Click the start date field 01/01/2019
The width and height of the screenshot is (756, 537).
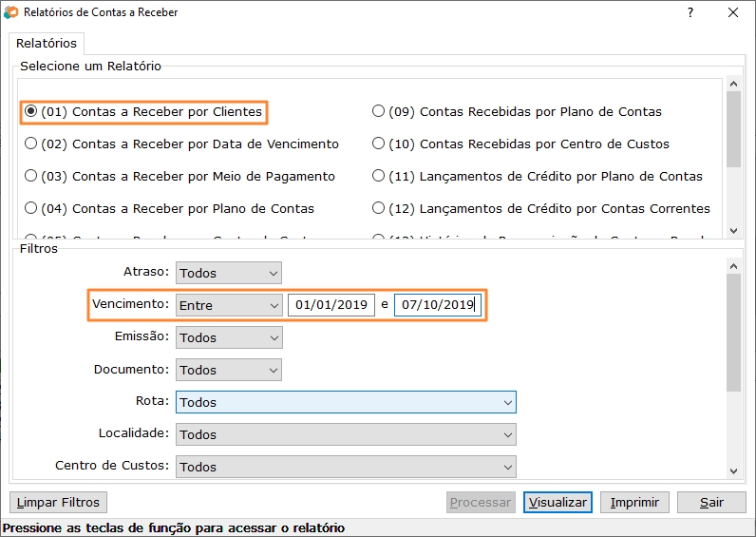point(331,305)
